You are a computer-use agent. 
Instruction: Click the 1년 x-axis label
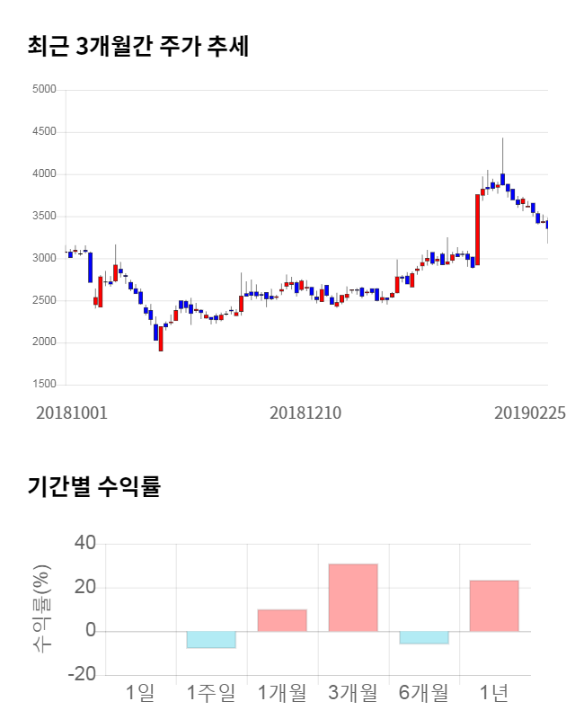pos(494,693)
